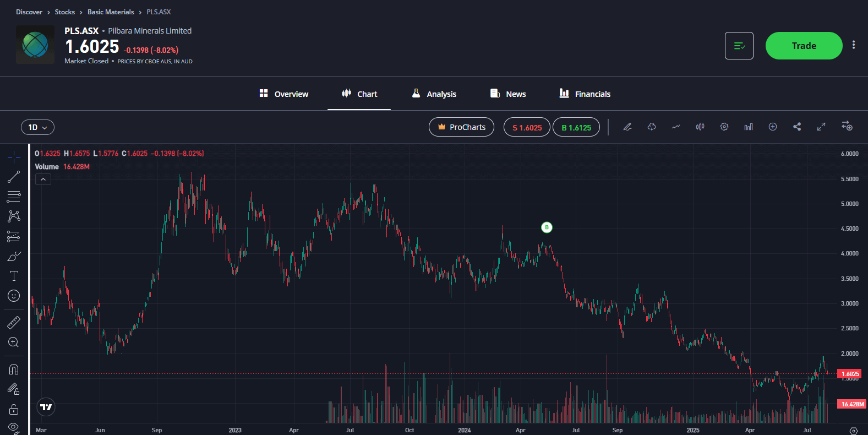868x435 pixels.
Task: Open the forecasting and measurement tools
Action: point(14,236)
